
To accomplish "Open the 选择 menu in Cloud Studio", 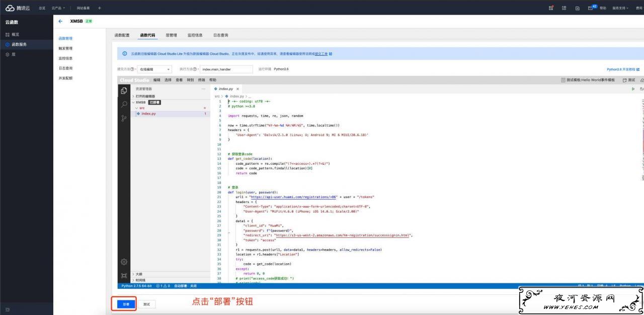I will click(168, 80).
